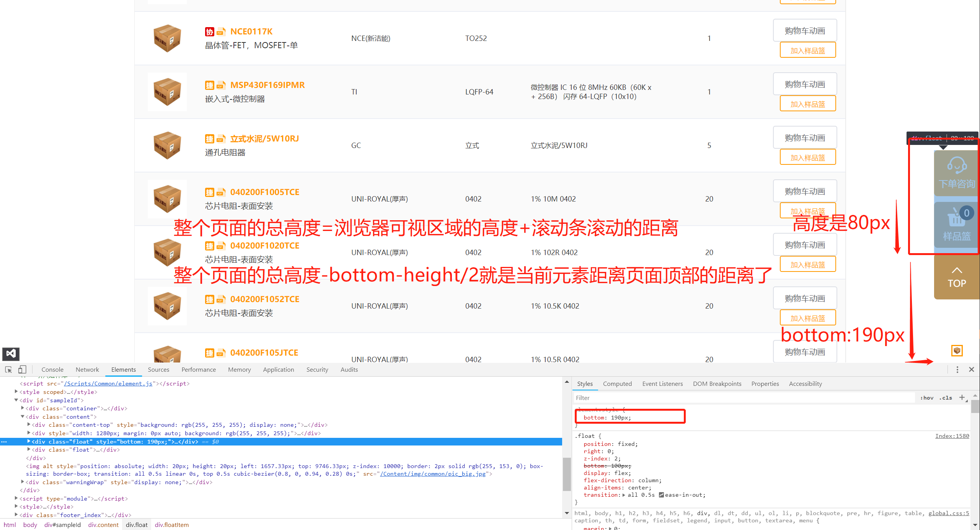The width and height of the screenshot is (980, 530).
Task: Toggle the device toolbar icon
Action: pos(22,369)
